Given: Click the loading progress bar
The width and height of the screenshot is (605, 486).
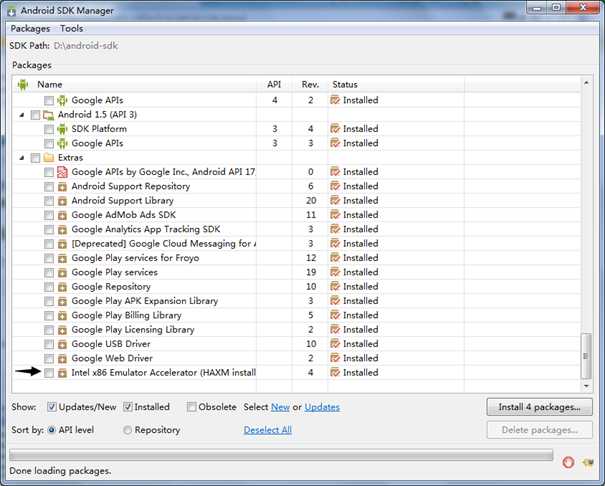Looking at the screenshot, I should (281, 455).
